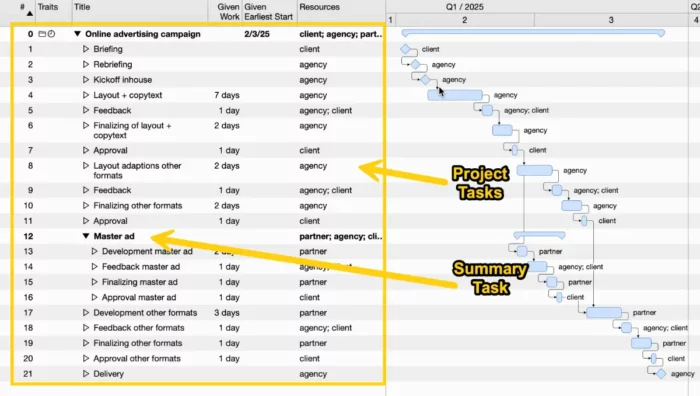Select the Master ad summary bar in Gantt
700x396 pixels.
tap(539, 234)
